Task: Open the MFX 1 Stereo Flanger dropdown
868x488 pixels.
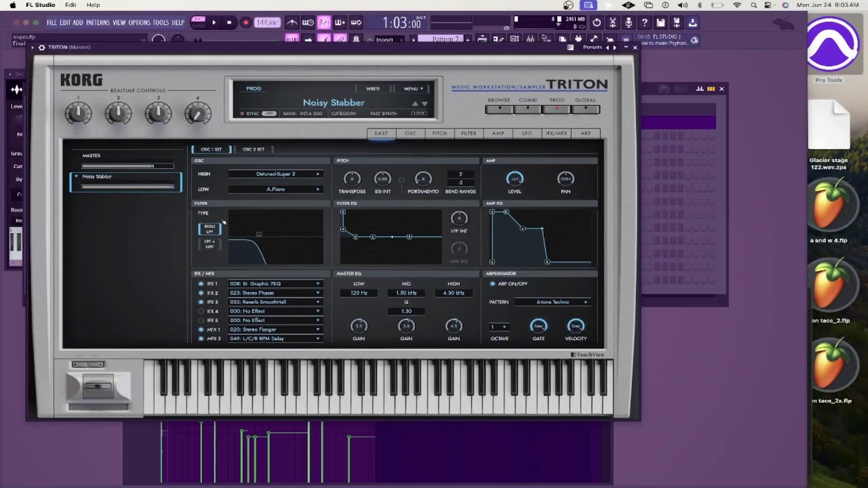Action: click(x=275, y=329)
